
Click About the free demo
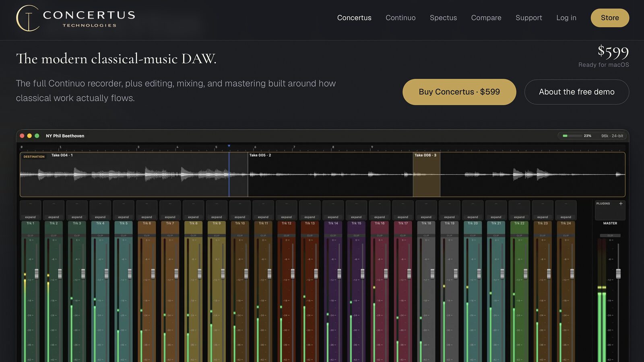[x=576, y=92]
